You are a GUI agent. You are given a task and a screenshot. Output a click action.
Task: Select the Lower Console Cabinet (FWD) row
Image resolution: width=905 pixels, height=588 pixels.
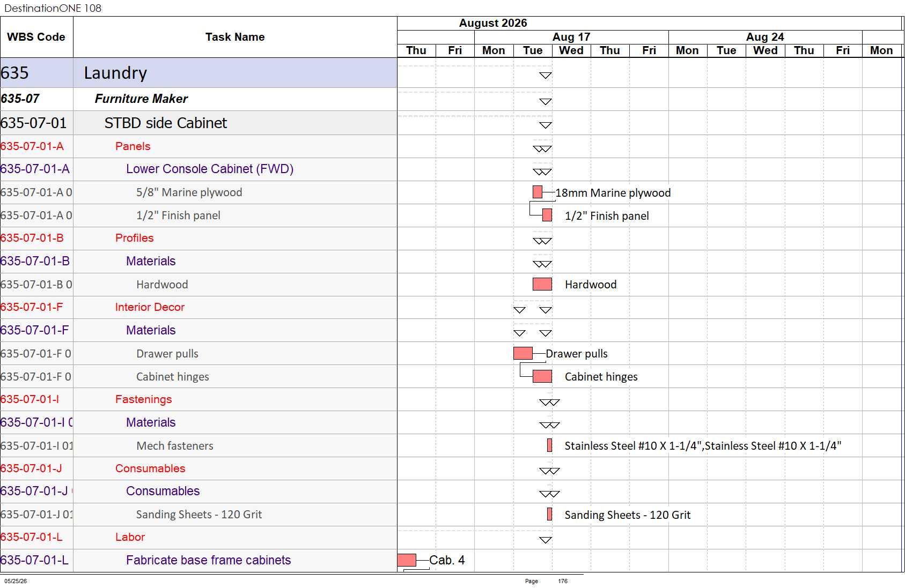click(x=198, y=169)
